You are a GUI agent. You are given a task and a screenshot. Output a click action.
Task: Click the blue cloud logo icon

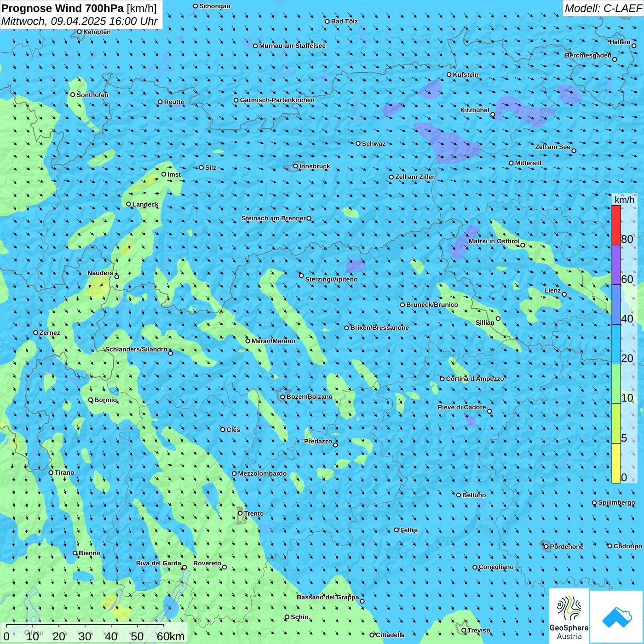pyautogui.click(x=617, y=617)
